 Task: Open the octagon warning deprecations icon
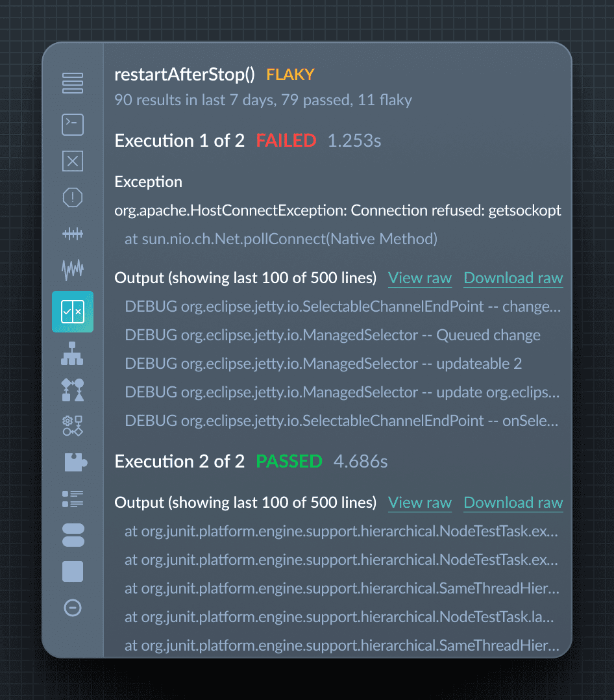[x=73, y=197]
